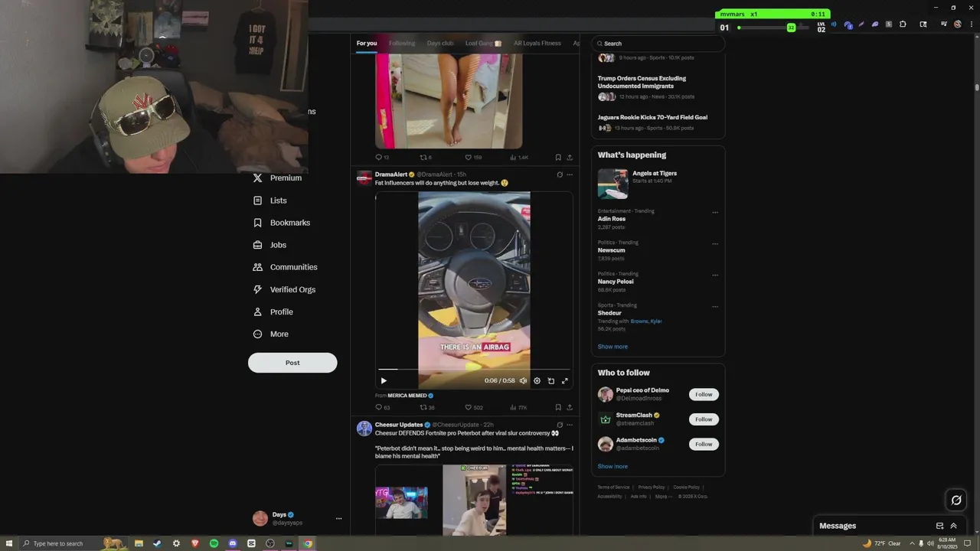
Task: Toggle picture-in-picture on the video
Action: (x=550, y=380)
